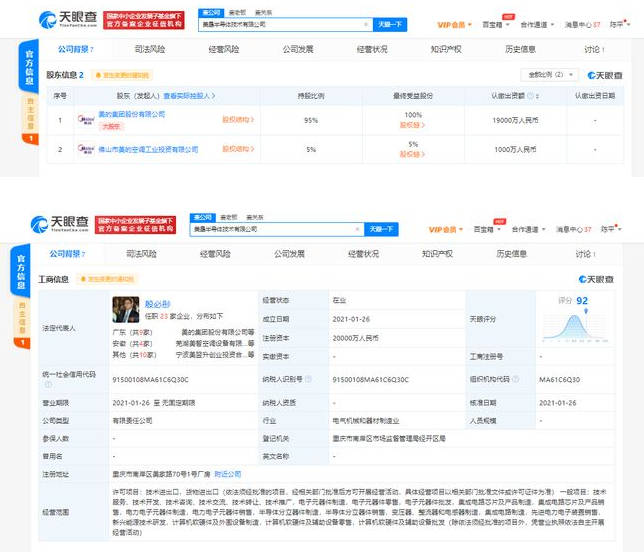Select 历史信息 tab above 股东信息 section

(x=520, y=49)
